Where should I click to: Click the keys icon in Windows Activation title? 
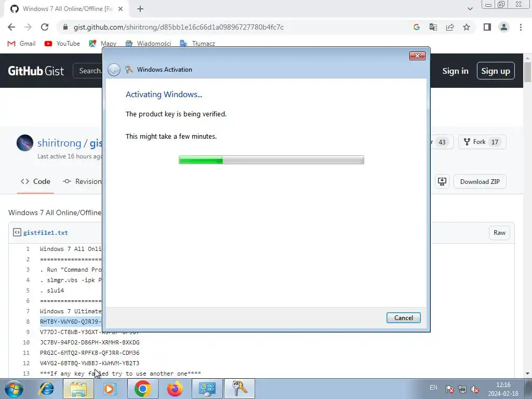click(129, 70)
